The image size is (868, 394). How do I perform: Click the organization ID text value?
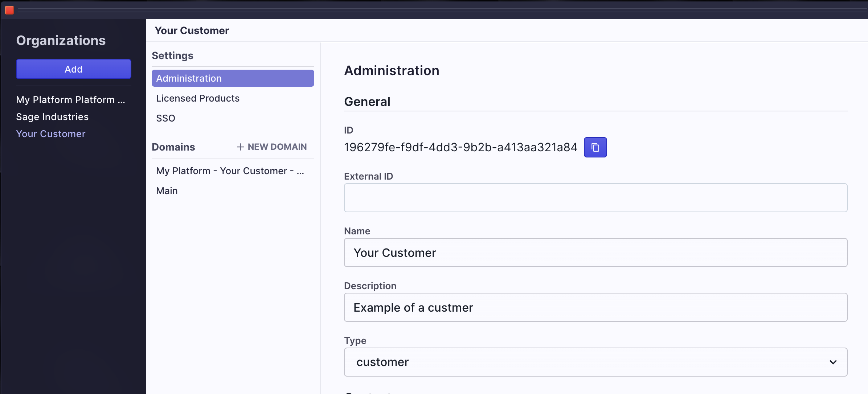coord(460,147)
